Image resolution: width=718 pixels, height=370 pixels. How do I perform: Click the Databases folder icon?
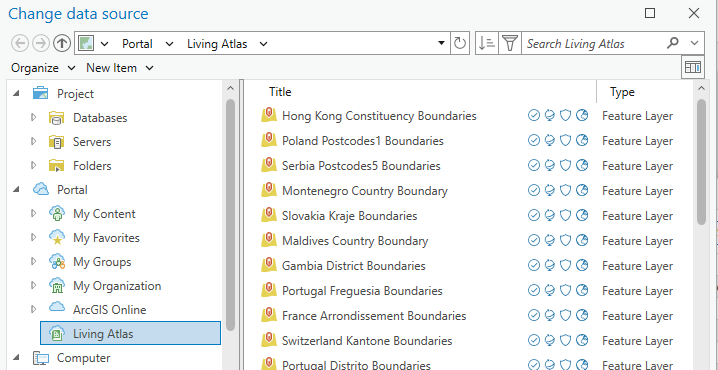click(x=56, y=118)
